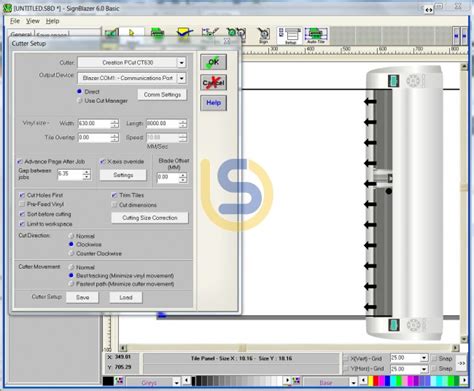Select Use Cut Manager radio option

[79, 100]
